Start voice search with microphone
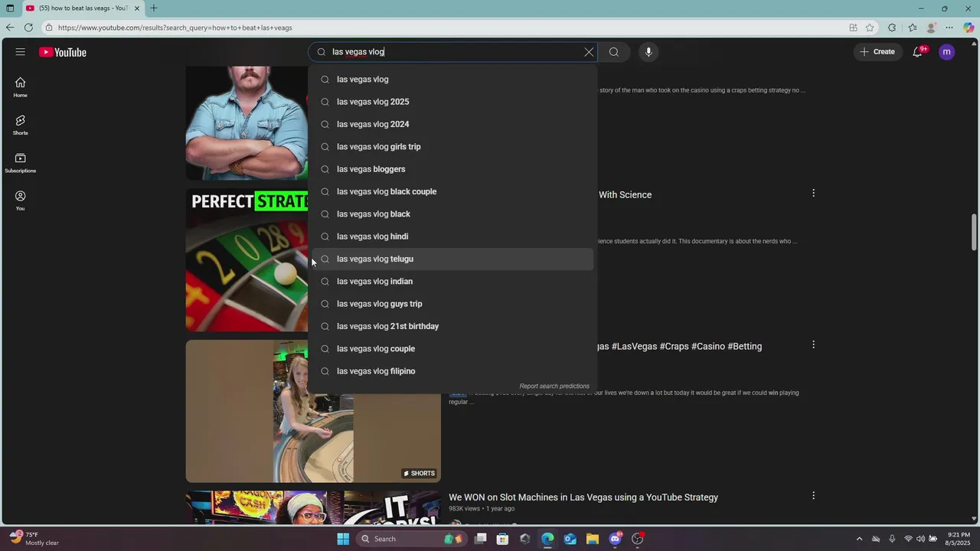The height and width of the screenshot is (551, 980). tap(648, 52)
